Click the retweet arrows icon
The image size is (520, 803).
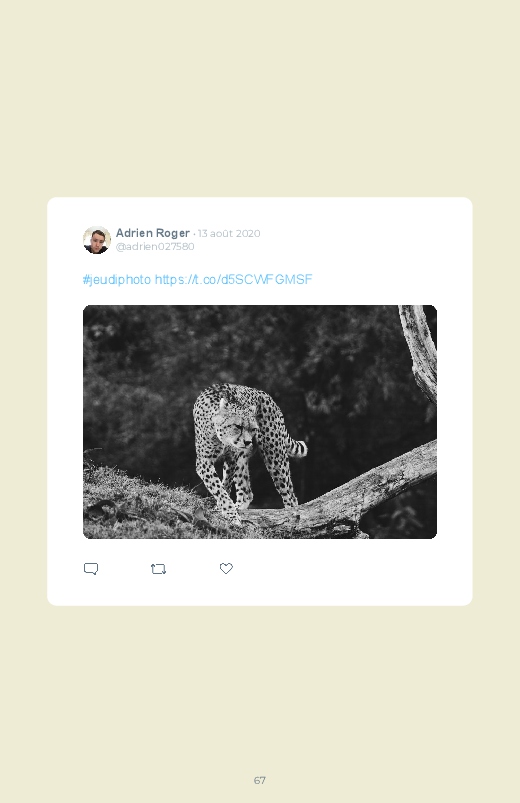tap(158, 569)
